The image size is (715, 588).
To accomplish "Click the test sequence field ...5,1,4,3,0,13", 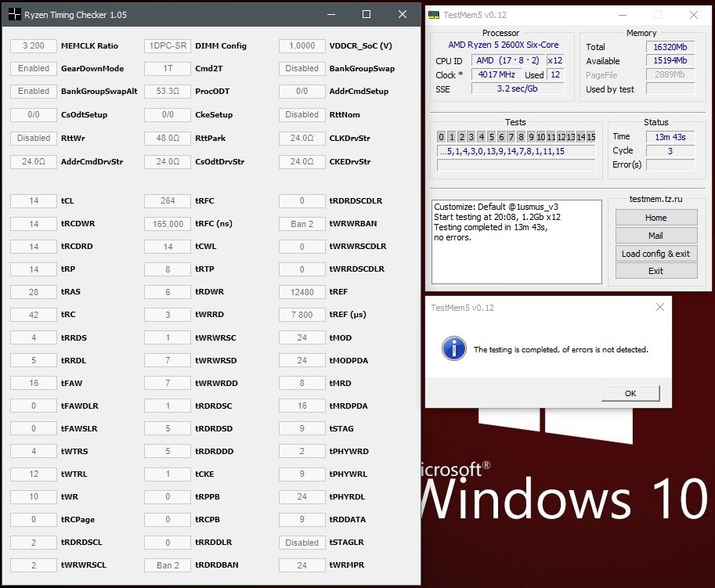I will (x=516, y=151).
